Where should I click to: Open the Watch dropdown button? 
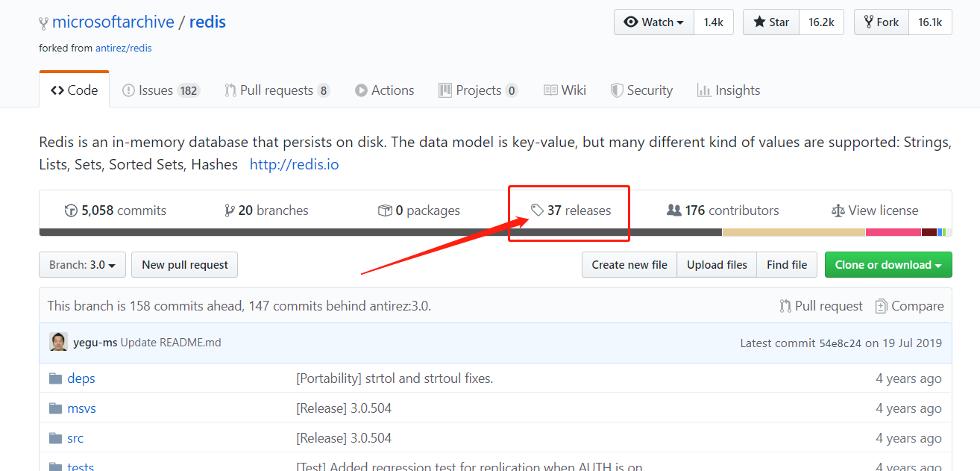(x=654, y=22)
